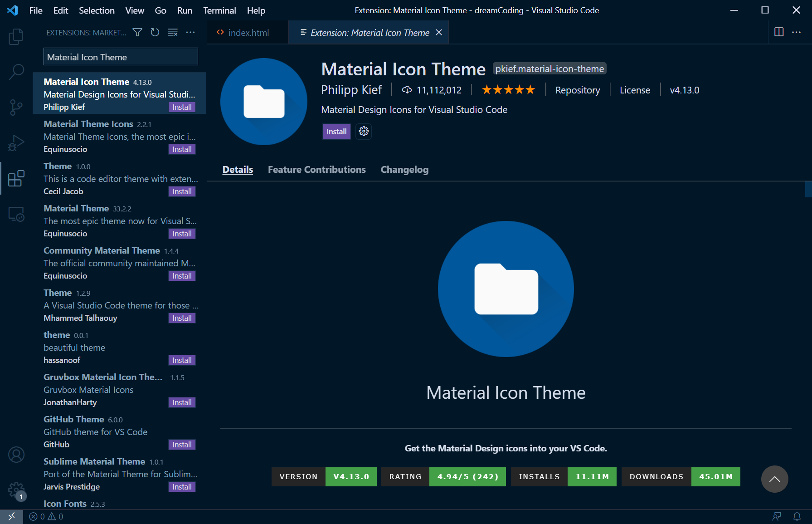Refresh the extensions list
The width and height of the screenshot is (812, 524).
pyautogui.click(x=155, y=32)
